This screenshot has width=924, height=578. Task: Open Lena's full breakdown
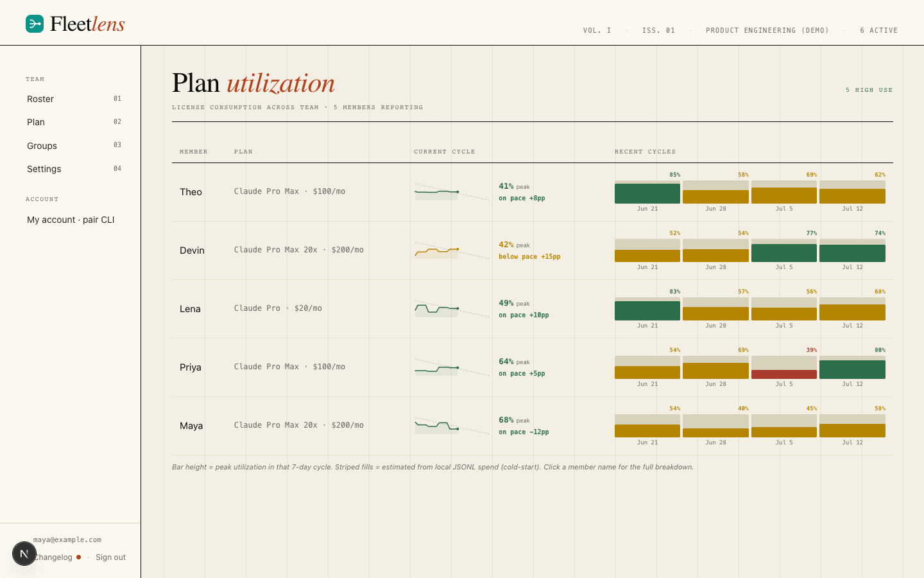(x=190, y=309)
